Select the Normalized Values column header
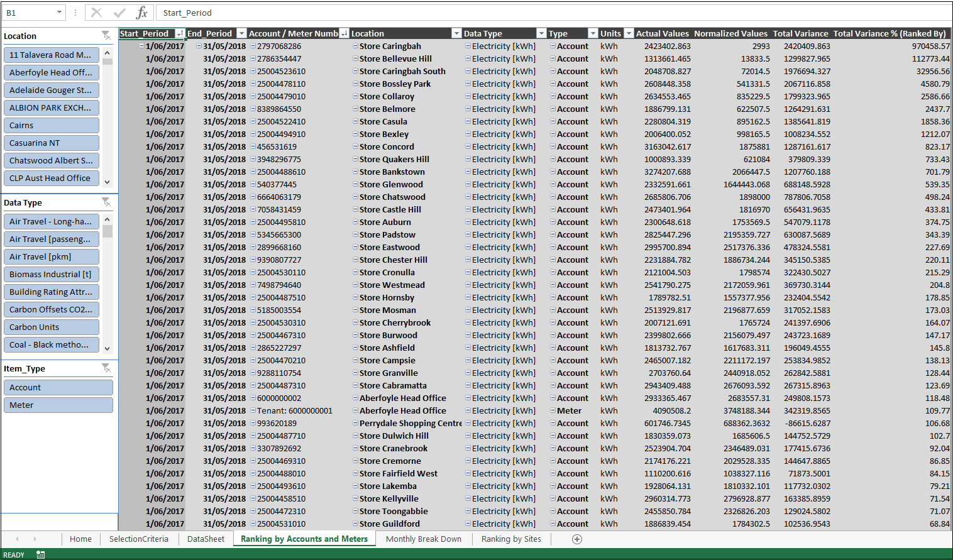 click(730, 33)
